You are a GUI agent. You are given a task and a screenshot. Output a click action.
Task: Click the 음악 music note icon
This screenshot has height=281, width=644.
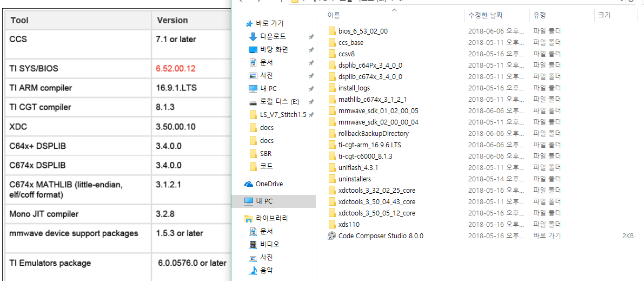[253, 270]
